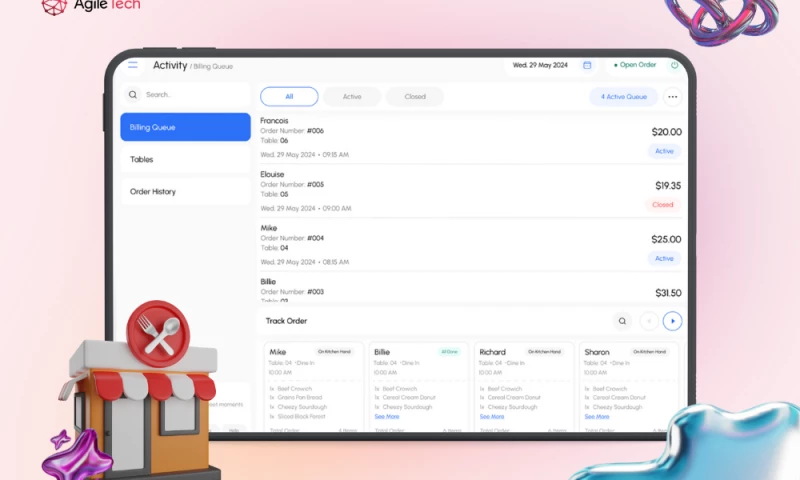Viewport: 800px width, 480px height.
Task: Click the sidebar search magnifier icon
Action: click(x=133, y=95)
